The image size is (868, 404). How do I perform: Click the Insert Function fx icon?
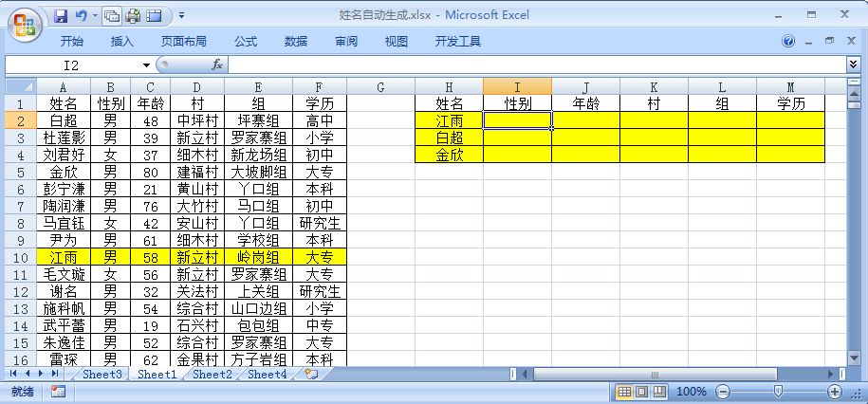pos(217,65)
